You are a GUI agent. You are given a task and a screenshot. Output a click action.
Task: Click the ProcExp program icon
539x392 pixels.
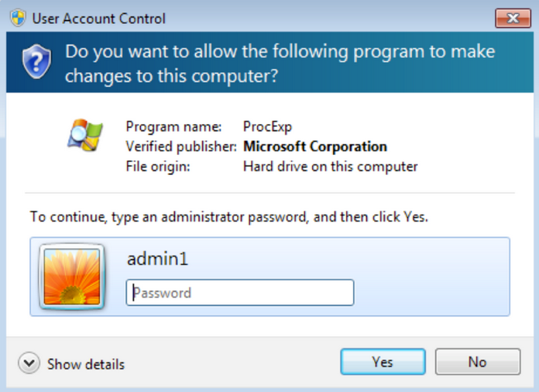85,136
